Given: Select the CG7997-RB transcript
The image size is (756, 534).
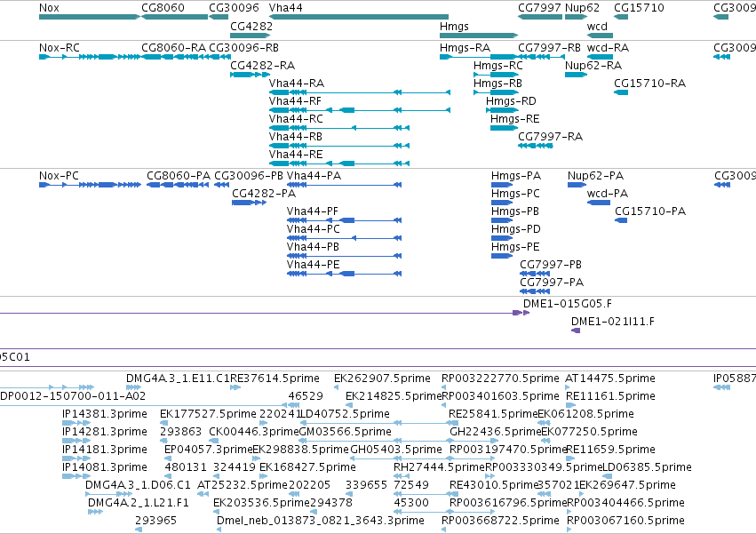Looking at the screenshot, I should tap(540, 57).
